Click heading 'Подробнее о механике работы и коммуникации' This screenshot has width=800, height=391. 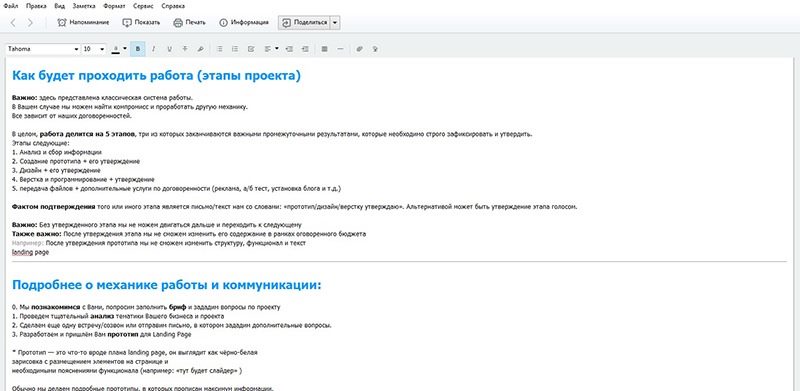[167, 285]
